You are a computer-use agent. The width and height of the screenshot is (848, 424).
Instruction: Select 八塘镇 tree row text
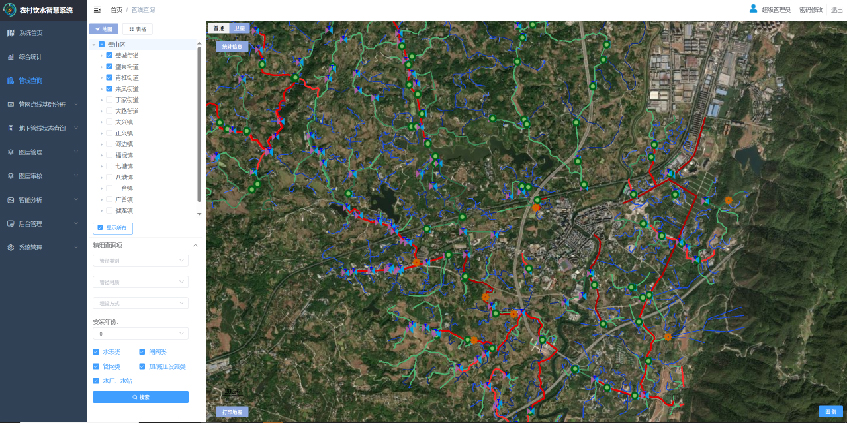click(124, 177)
